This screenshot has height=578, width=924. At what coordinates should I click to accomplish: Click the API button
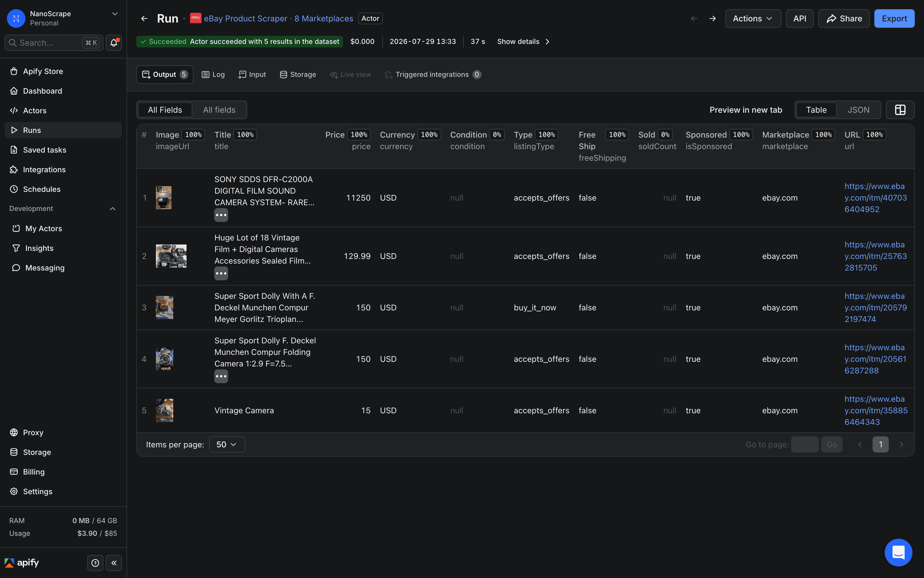(800, 18)
